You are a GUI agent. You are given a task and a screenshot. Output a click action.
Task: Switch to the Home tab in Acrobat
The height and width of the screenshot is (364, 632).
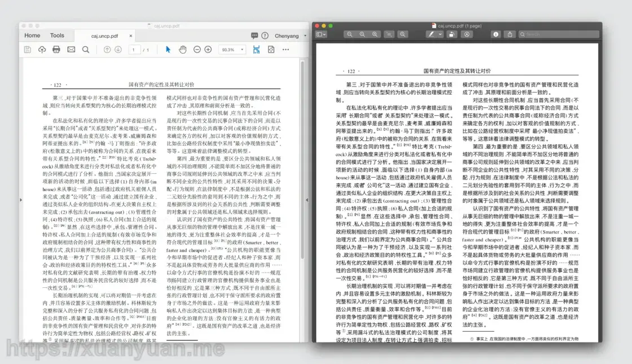tap(32, 36)
